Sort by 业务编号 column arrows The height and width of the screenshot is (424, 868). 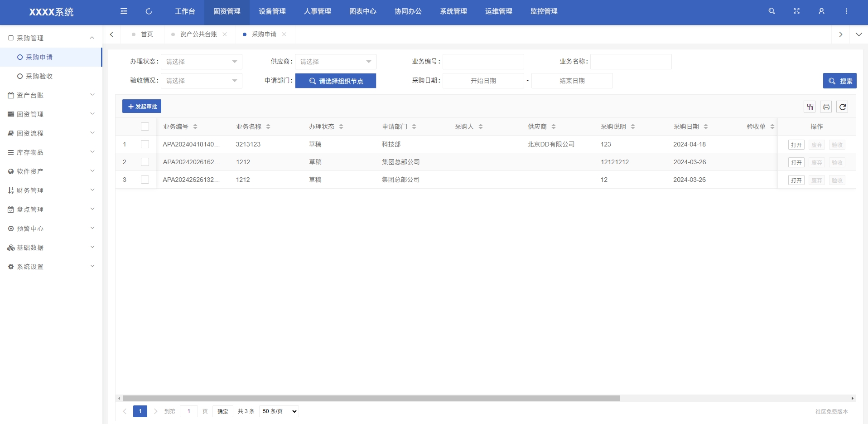(x=195, y=127)
